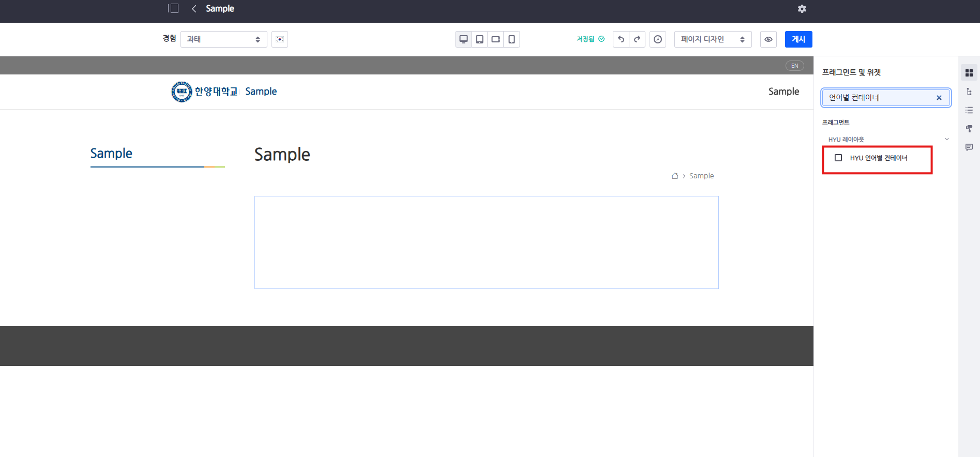Redo the last undone edit
The height and width of the screenshot is (457, 980).
click(x=637, y=39)
